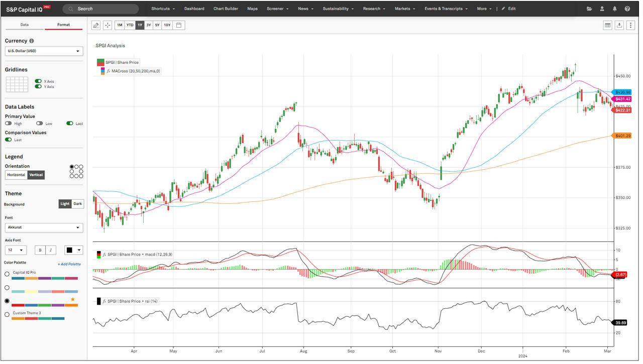643x364 pixels.
Task: Select the top-left legend position radio
Action: click(x=72, y=167)
